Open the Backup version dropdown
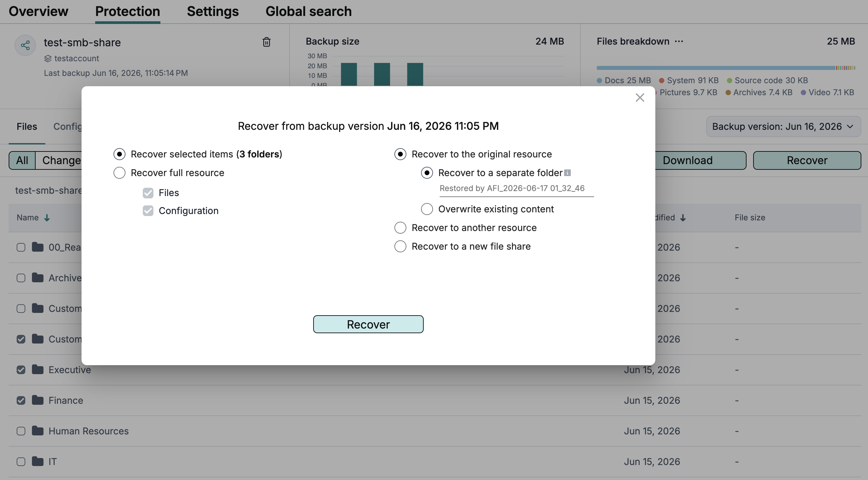 783,126
